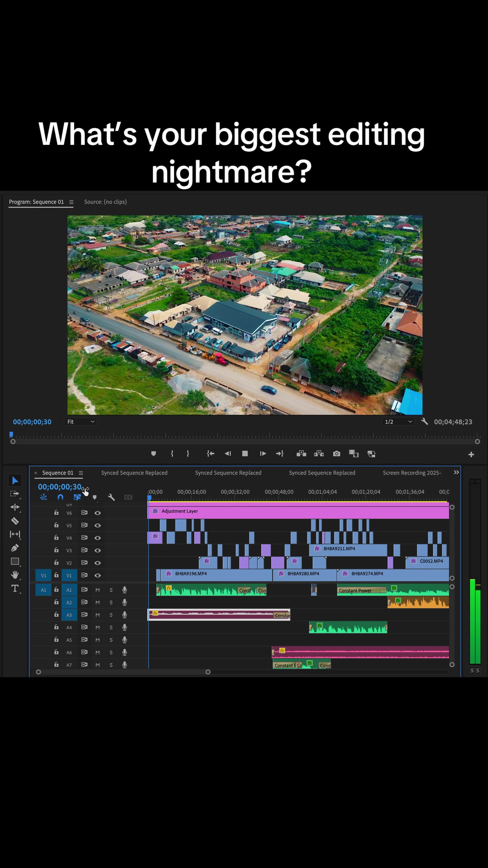Export frame with camera icon
Screen dimensions: 488x868
click(337, 454)
